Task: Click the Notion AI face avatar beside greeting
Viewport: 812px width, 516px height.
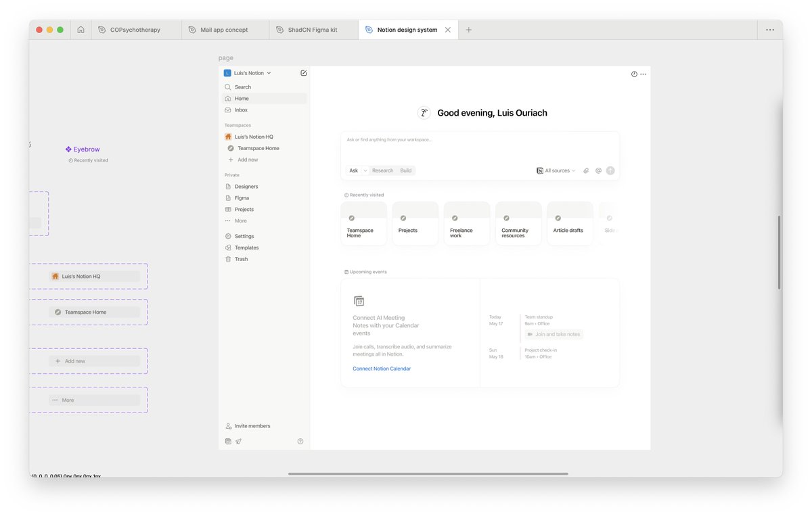Action: pos(424,113)
